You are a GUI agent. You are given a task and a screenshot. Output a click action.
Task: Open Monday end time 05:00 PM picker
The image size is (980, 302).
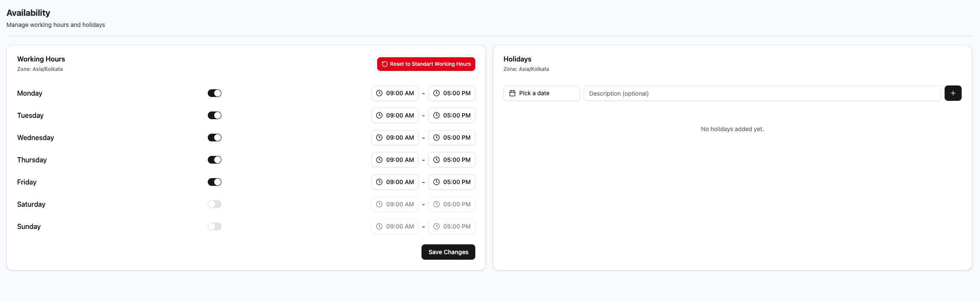452,93
